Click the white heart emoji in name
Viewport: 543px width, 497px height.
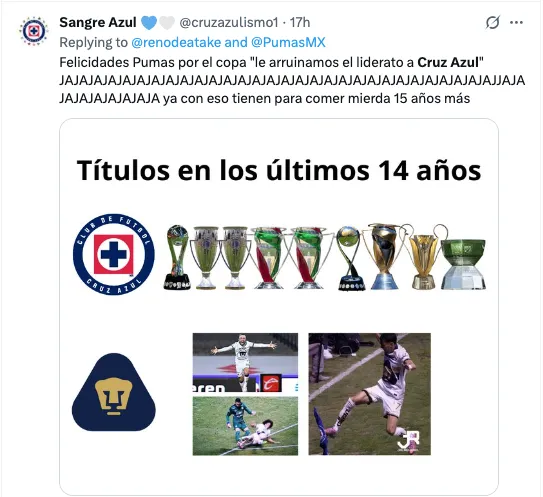point(167,23)
